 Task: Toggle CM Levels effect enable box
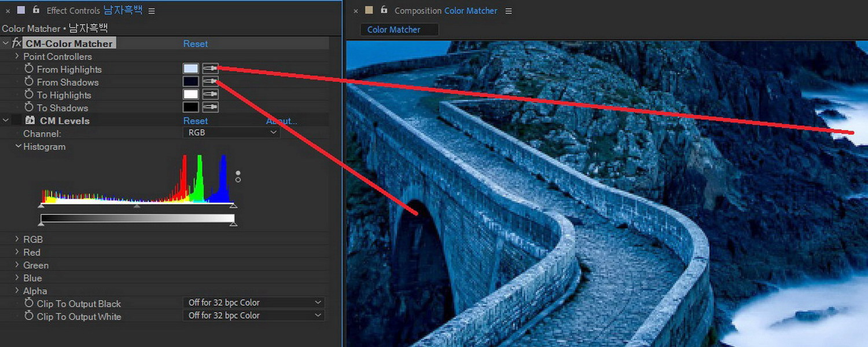[x=17, y=120]
